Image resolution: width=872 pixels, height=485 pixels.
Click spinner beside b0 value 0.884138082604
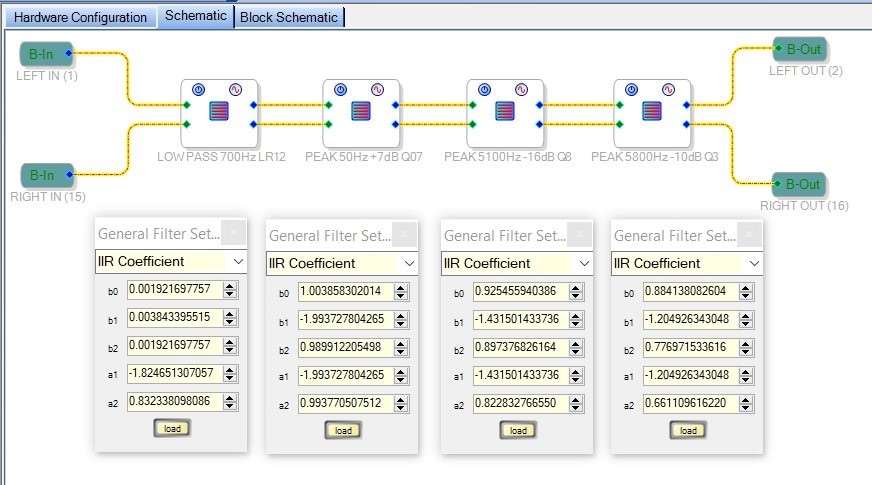tap(746, 291)
